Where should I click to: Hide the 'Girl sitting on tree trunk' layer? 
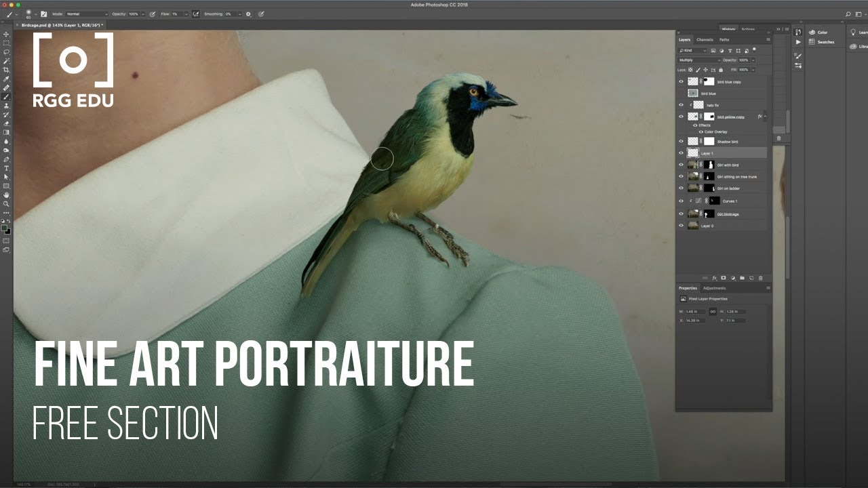(682, 176)
